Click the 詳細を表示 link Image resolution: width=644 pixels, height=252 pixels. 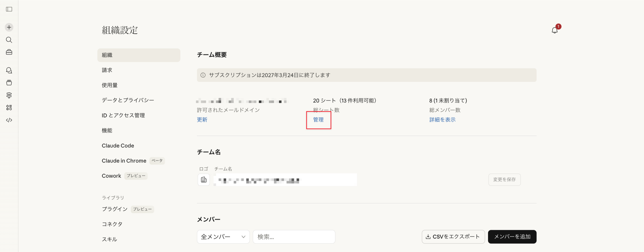click(x=442, y=120)
